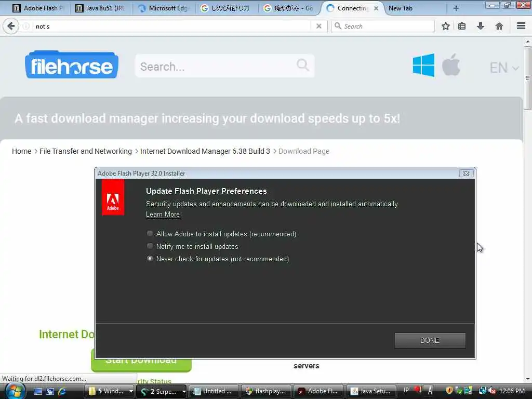Open the Adobe Fl taskbar item
Screen dimensions: 532x399
point(318,391)
